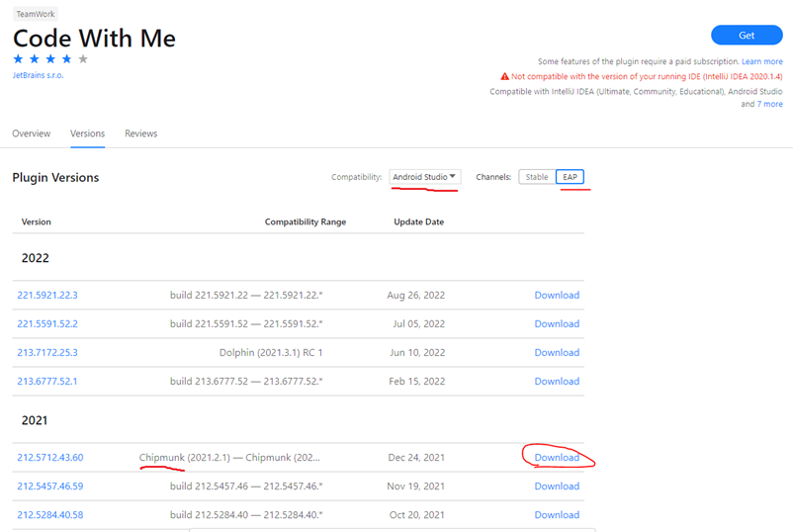Screen dimensions: 793x532
Task: Switch channel to EAP
Action: pos(571,177)
